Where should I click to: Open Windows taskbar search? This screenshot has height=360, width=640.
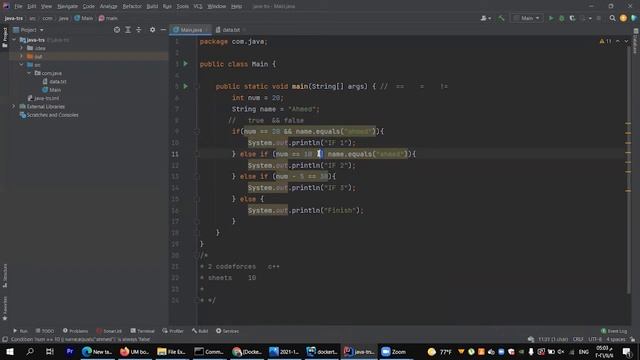click(30, 351)
